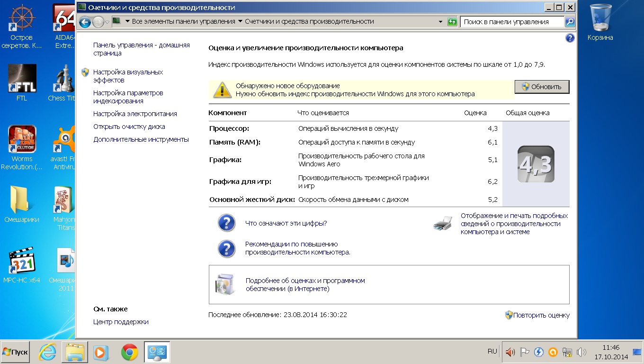Click the printer icon for detailed report
This screenshot has height=364, width=644.
tap(443, 224)
